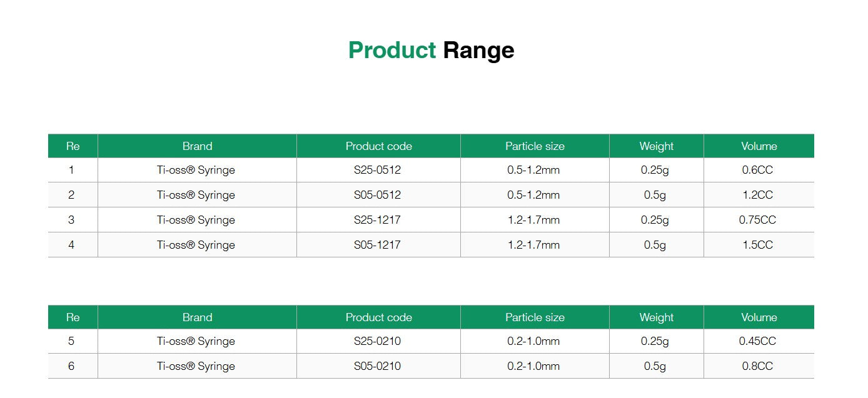This screenshot has height=398, width=868.
Task: Click the 0.6CC volume cell
Action: tap(757, 170)
